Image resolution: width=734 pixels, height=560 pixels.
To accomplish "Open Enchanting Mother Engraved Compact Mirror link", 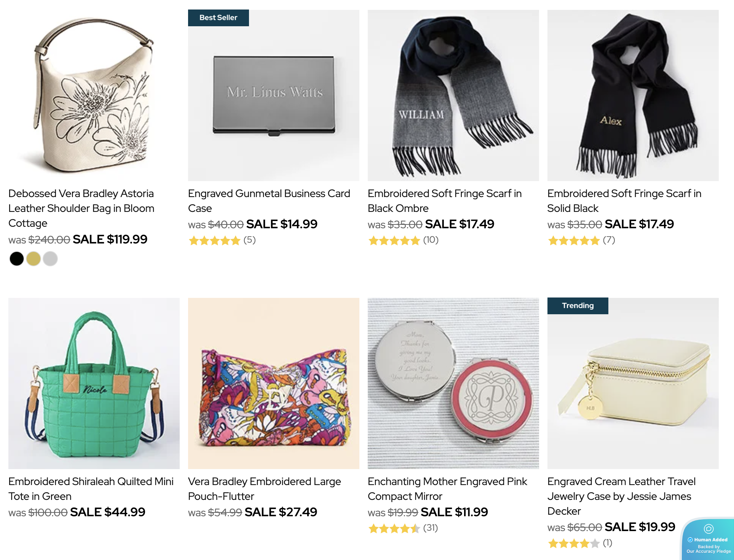I will coord(447,488).
